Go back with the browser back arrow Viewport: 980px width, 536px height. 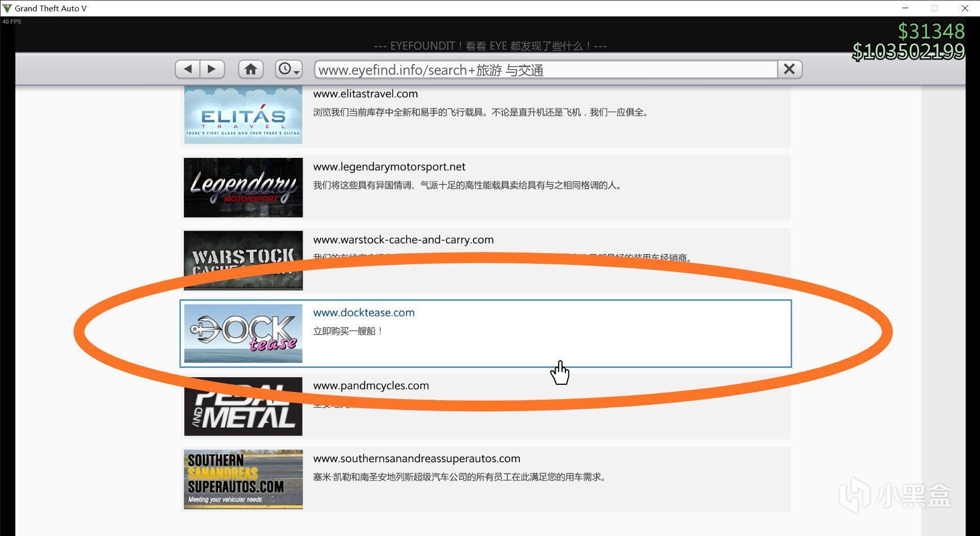click(187, 69)
